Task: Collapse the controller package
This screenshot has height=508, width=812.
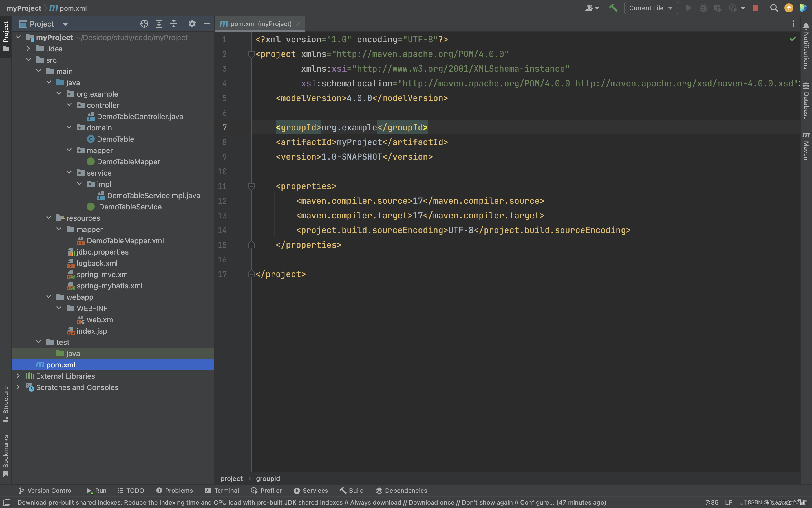Action: (69, 105)
